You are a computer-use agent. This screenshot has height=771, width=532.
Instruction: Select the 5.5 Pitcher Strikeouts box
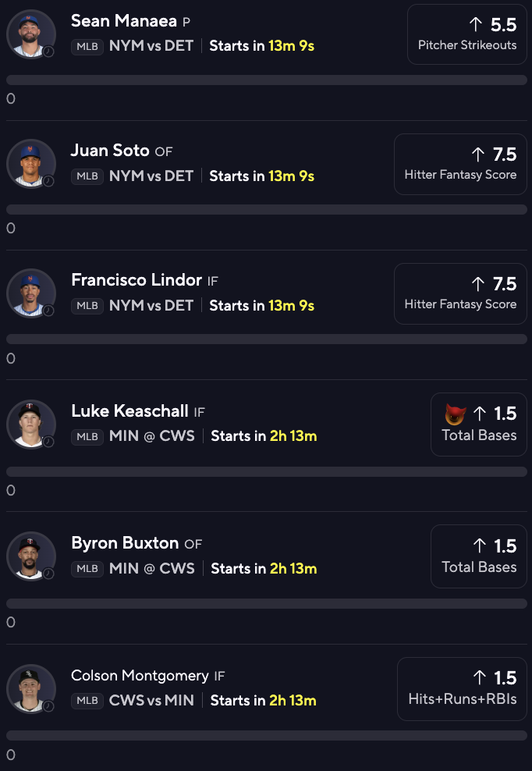coord(467,34)
